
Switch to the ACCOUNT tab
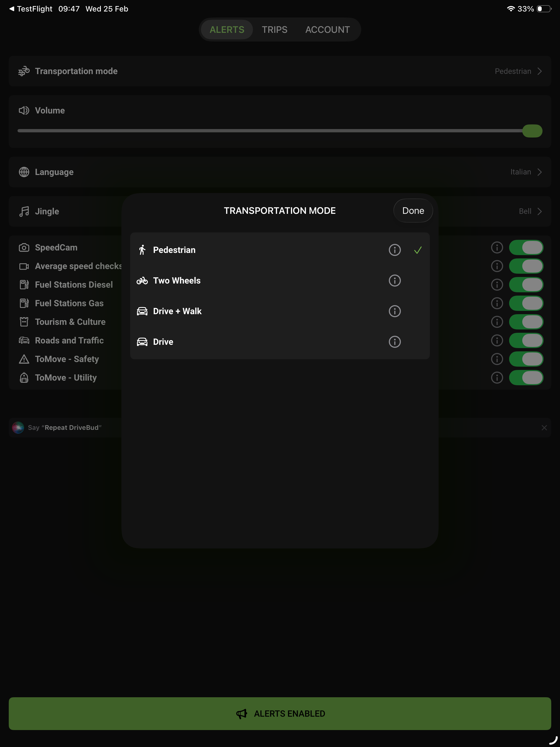pyautogui.click(x=327, y=30)
